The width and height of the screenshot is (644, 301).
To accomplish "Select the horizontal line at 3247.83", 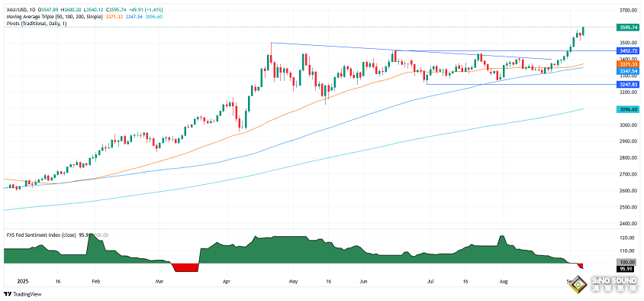I will point(521,84).
